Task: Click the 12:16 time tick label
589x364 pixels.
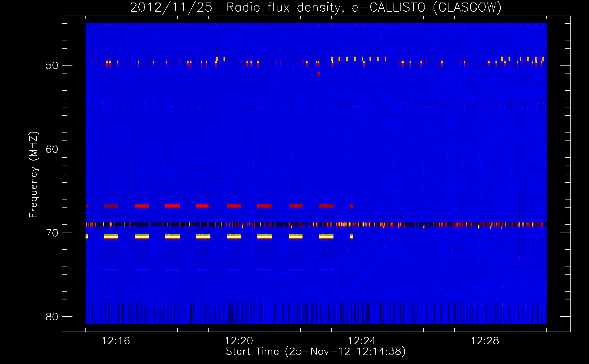Action: click(116, 341)
